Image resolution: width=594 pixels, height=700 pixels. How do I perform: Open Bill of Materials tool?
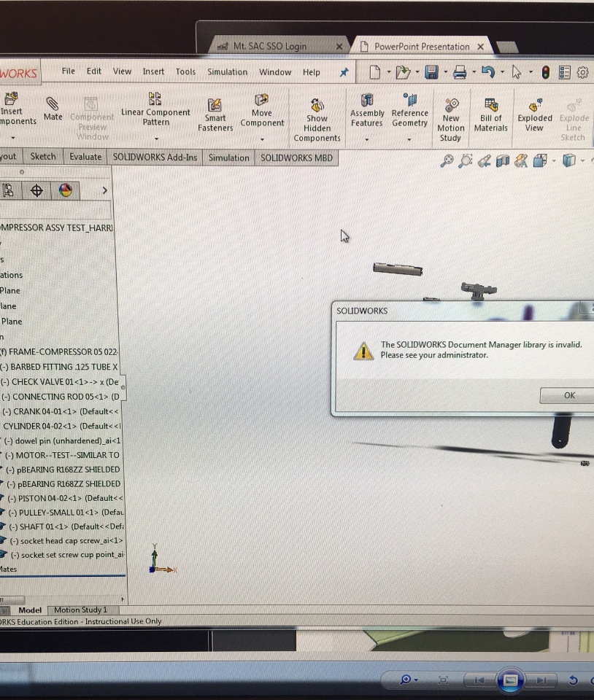click(x=491, y=116)
